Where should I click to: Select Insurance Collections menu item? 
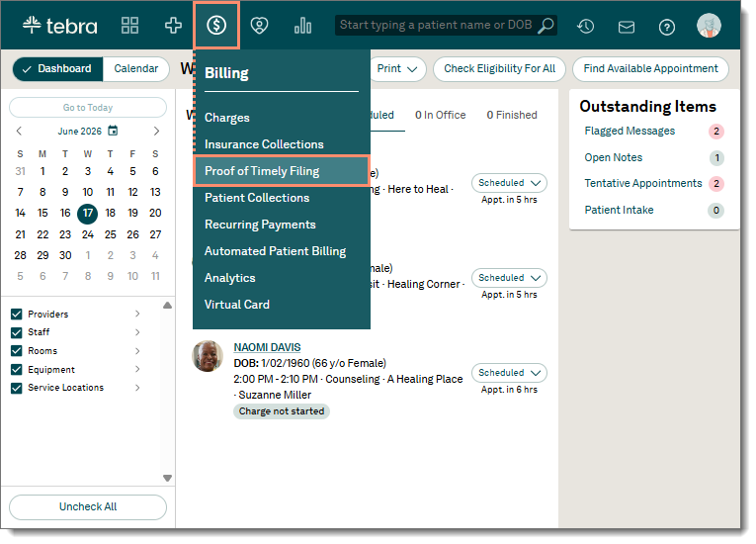coord(282,144)
